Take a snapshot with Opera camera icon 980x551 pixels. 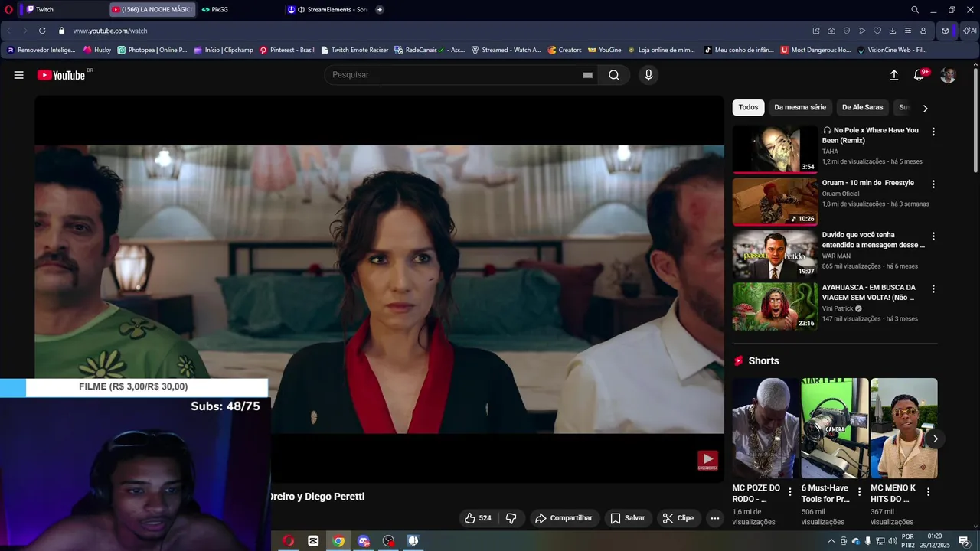[831, 31]
